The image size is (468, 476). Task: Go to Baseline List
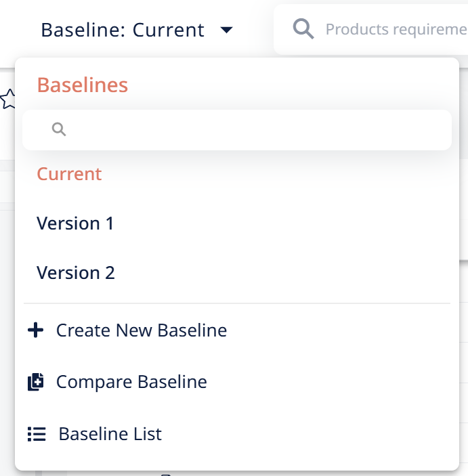coord(110,434)
